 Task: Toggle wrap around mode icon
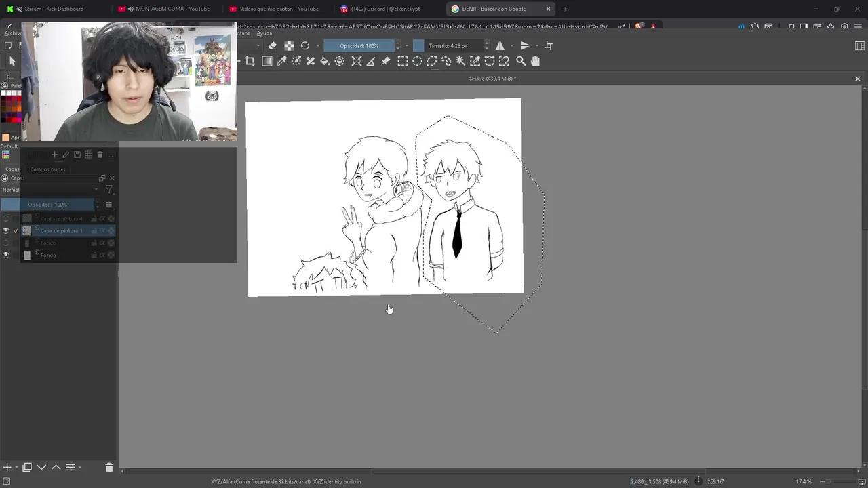[x=549, y=45]
